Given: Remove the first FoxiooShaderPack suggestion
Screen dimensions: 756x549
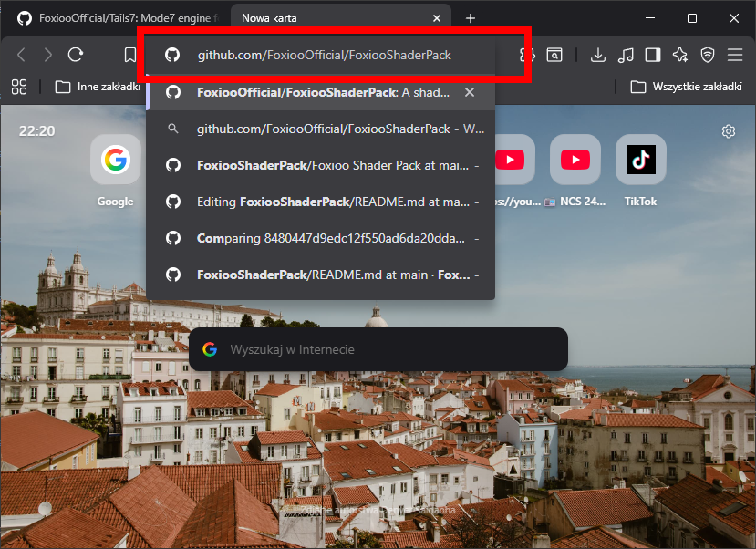Looking at the screenshot, I should pos(470,92).
